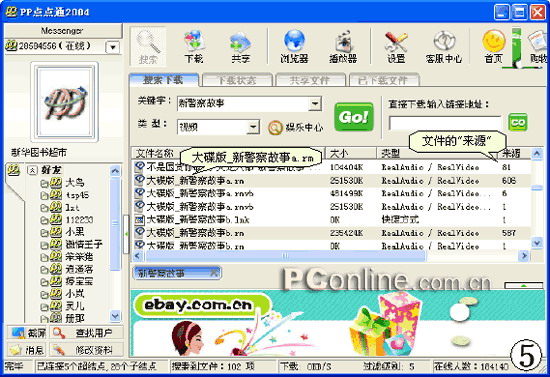Click the friends list scrollbar thumb
Screen dimensions: 550x377
tap(115, 223)
